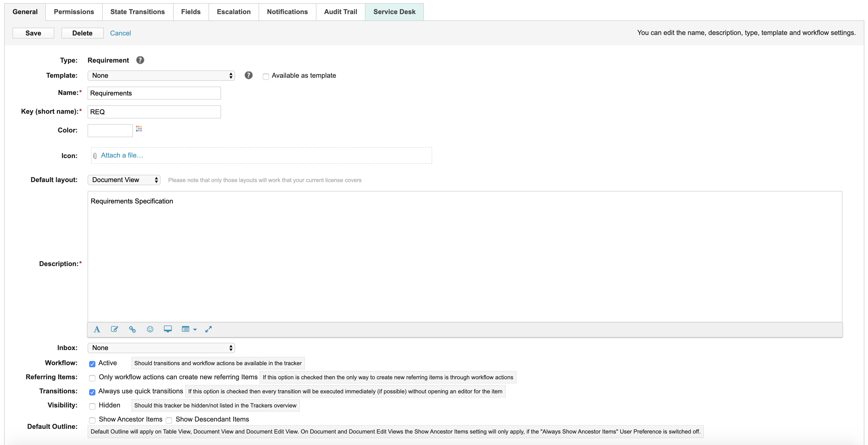Screen dimensions: 868x445
Task: Click the Save button
Action: click(x=33, y=33)
